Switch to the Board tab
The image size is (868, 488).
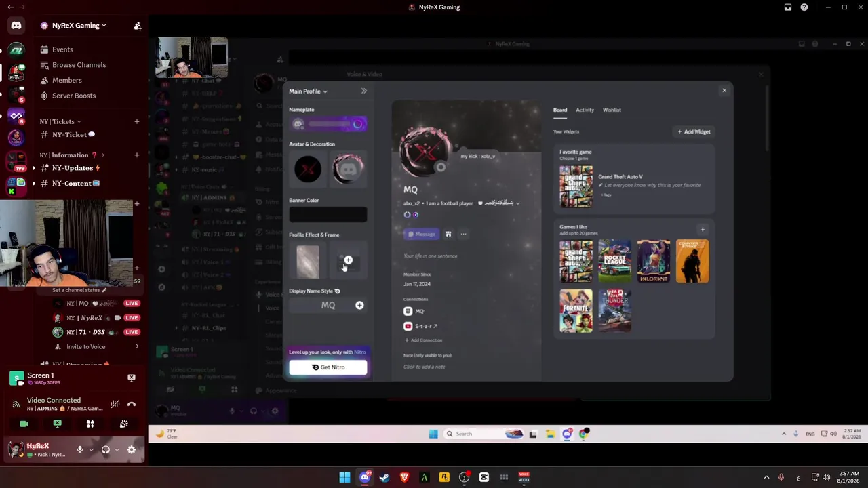[560, 110]
